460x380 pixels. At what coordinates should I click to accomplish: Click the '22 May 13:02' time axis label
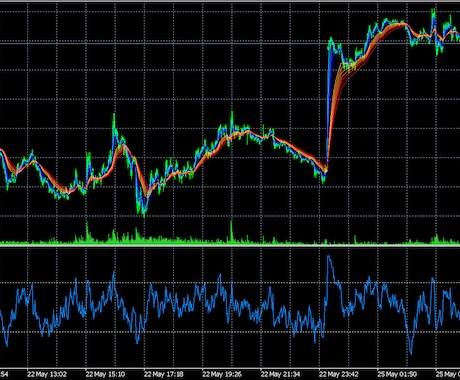click(47, 374)
